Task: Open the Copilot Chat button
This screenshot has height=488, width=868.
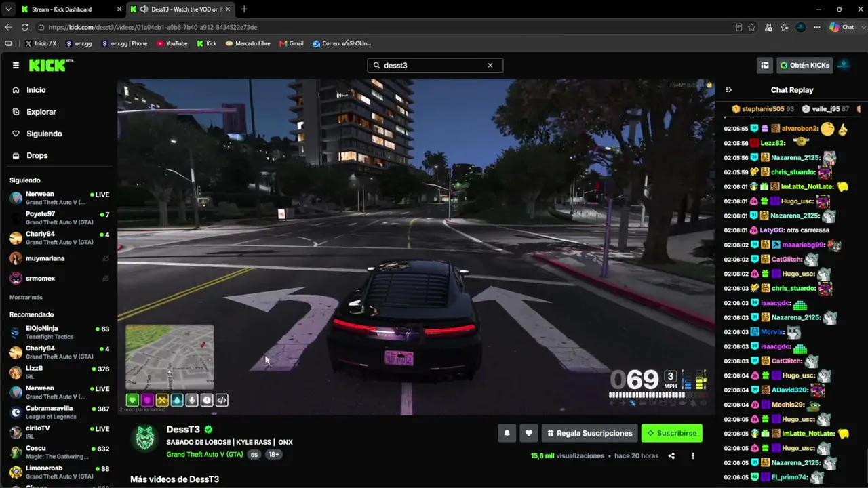Action: pos(842,27)
